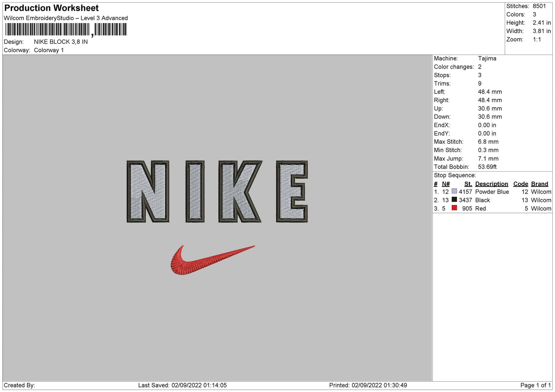Click the Total Bobbin value '53.69ft'
The image size is (555, 392).
(487, 167)
